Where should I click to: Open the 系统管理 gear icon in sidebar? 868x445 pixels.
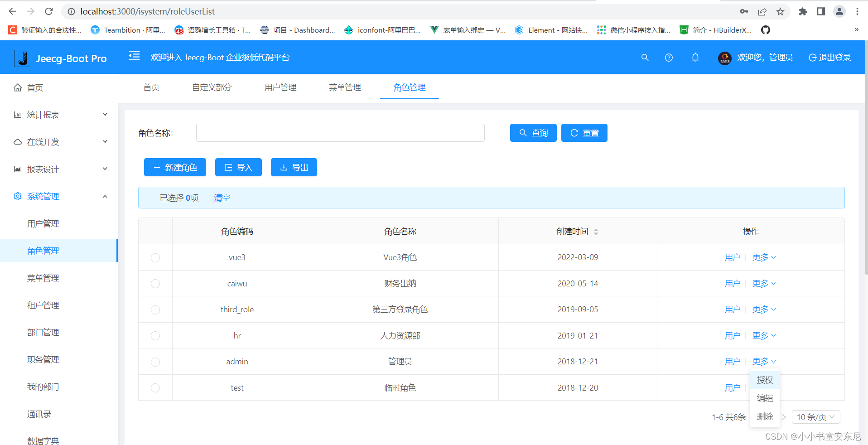17,196
